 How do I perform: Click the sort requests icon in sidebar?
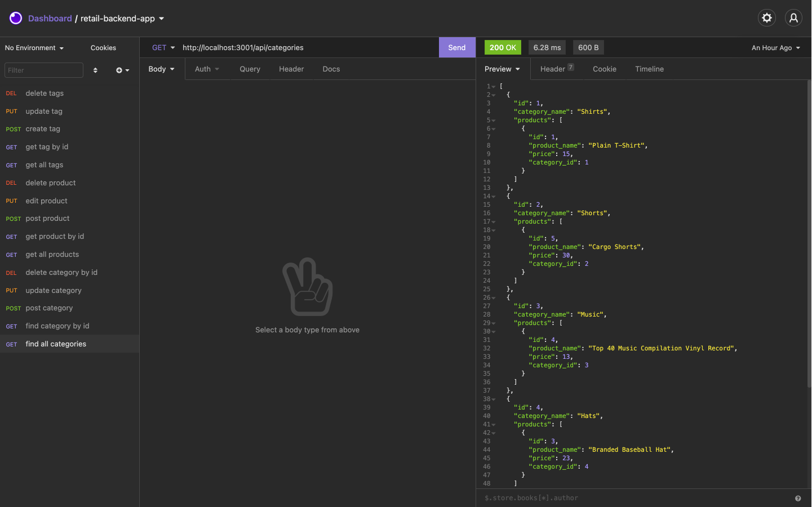point(95,70)
